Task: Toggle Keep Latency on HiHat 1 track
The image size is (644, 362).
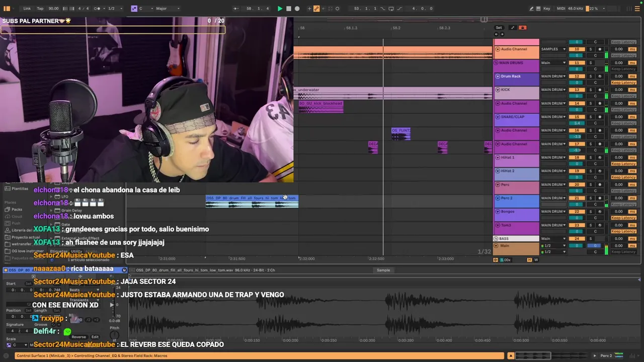Action: [x=624, y=164]
